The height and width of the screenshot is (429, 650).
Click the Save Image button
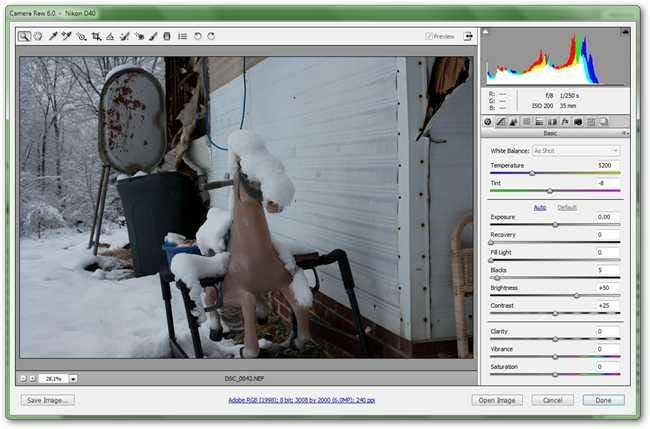pyautogui.click(x=48, y=400)
